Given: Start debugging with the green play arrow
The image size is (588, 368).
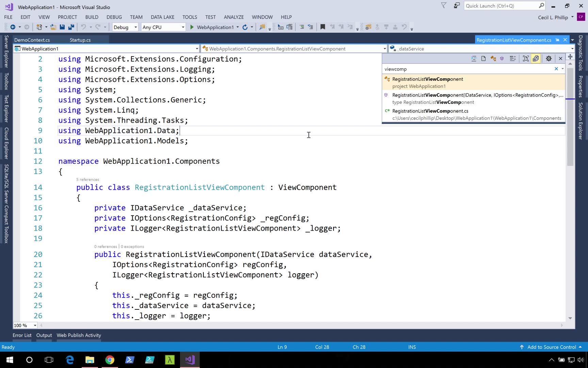Looking at the screenshot, I should [192, 27].
